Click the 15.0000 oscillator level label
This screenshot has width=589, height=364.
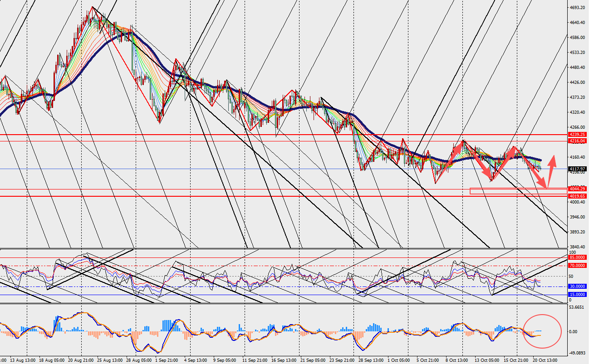[x=578, y=295]
